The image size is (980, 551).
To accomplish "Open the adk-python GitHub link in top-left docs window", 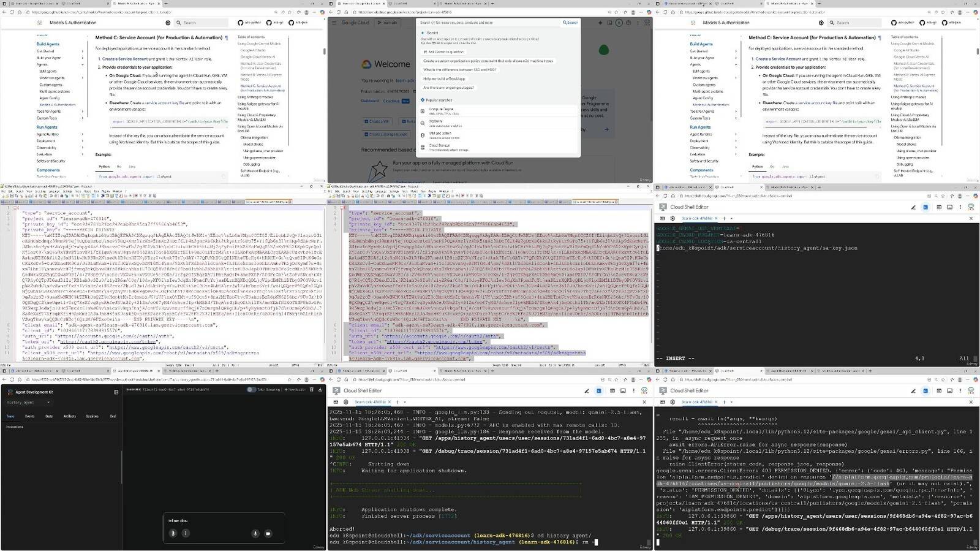I will pyautogui.click(x=249, y=23).
